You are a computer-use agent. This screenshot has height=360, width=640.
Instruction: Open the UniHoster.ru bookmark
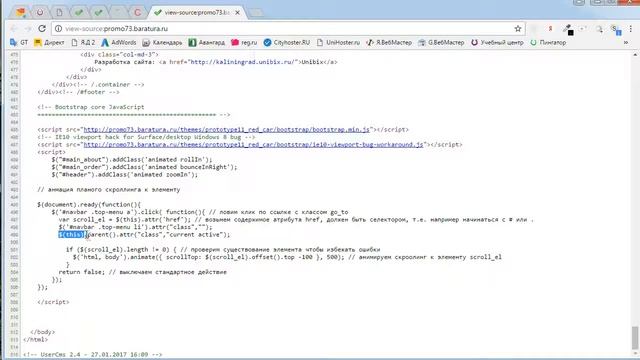tap(338, 42)
